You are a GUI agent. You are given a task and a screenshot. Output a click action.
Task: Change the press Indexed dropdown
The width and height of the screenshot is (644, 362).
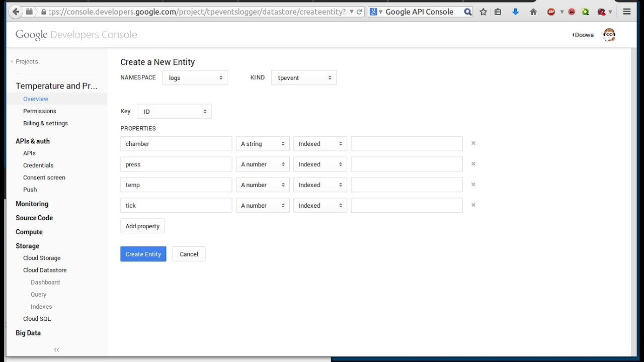[320, 164]
